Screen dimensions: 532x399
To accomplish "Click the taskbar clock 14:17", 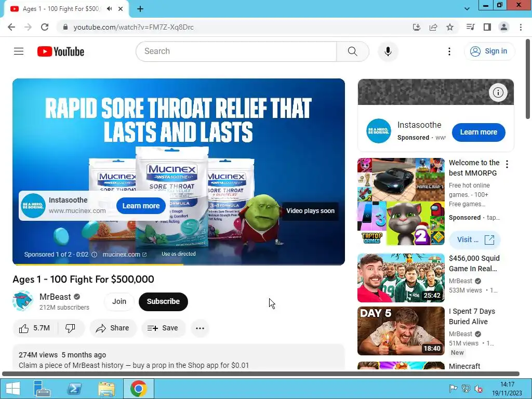I will 507,384.
